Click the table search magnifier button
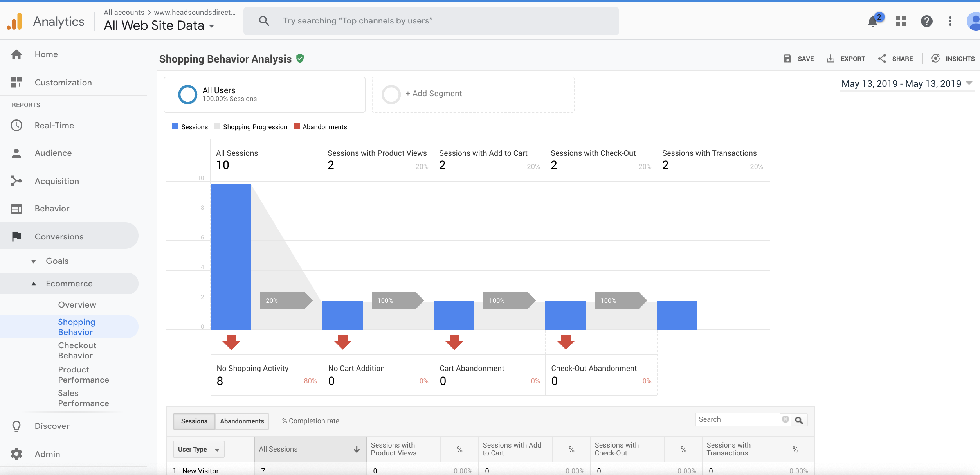This screenshot has width=980, height=475. click(x=799, y=420)
